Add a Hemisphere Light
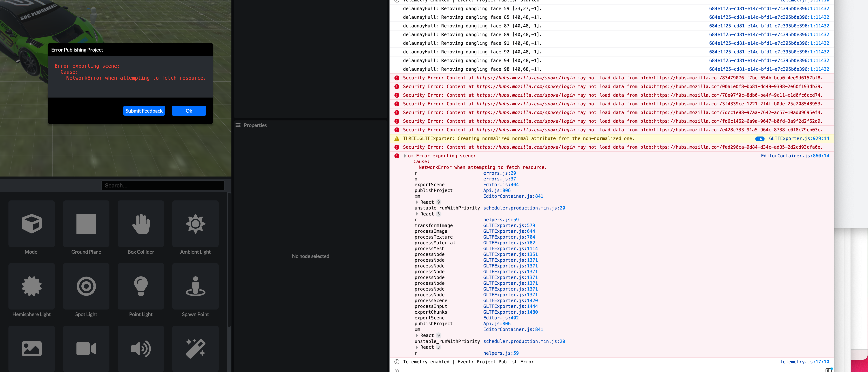 click(x=31, y=286)
